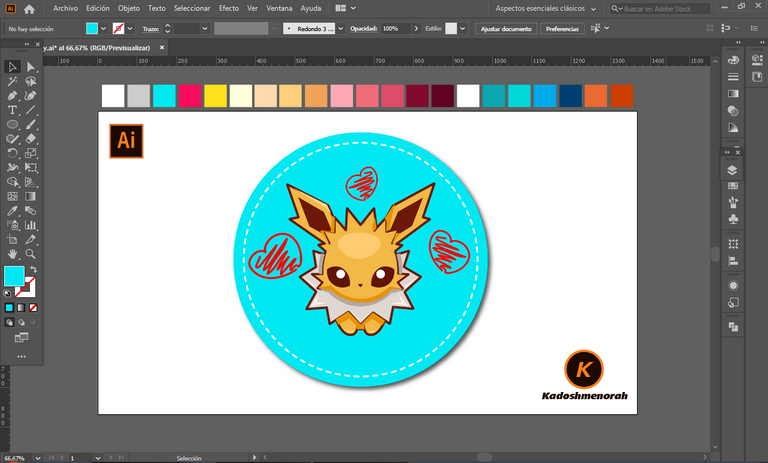Image resolution: width=768 pixels, height=463 pixels.
Task: Open the Brushes panel icon
Action: (733, 202)
